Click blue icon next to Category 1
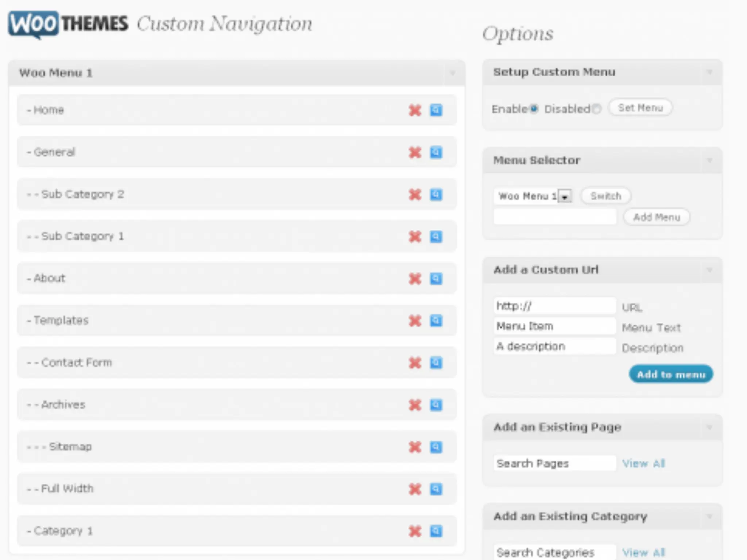The image size is (747, 560). (x=436, y=531)
